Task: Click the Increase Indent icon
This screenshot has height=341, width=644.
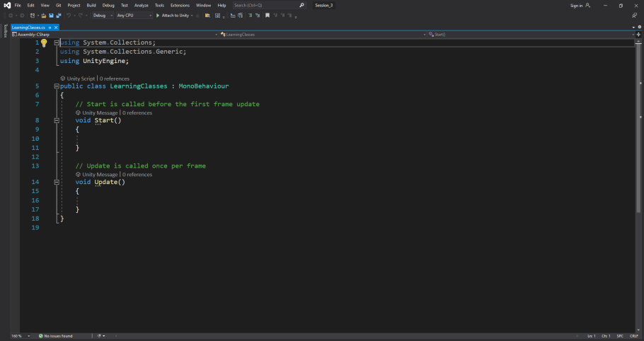Action: (241, 15)
